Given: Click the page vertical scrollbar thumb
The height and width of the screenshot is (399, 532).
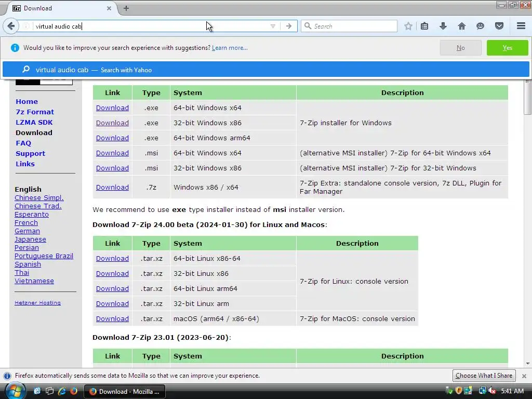Looking at the screenshot, I should (x=528, y=98).
